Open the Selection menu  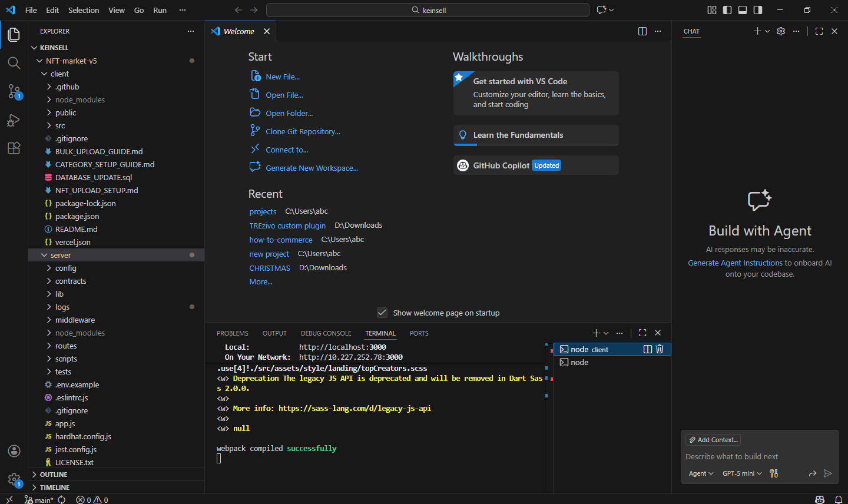[x=84, y=10]
